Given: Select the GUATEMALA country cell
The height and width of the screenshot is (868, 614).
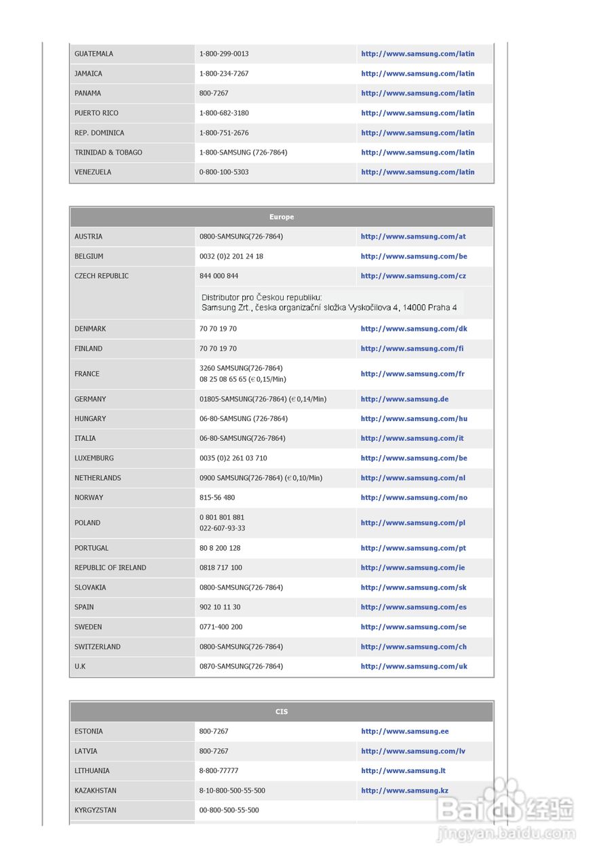Looking at the screenshot, I should click(132, 54).
